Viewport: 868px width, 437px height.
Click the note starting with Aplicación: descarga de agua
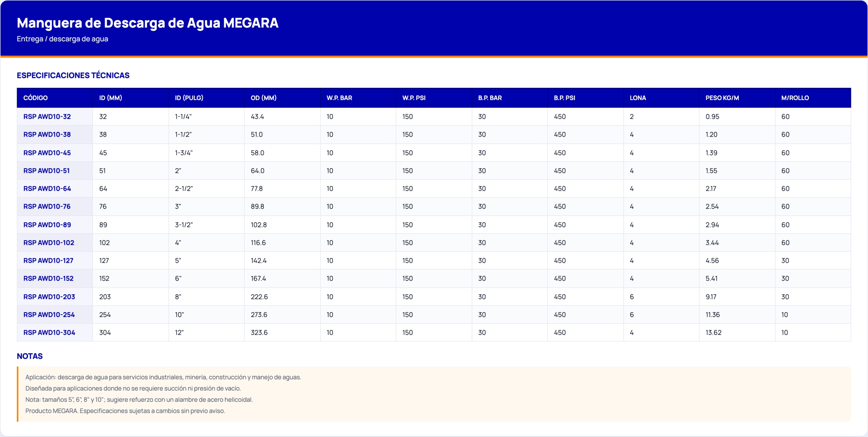point(163,377)
